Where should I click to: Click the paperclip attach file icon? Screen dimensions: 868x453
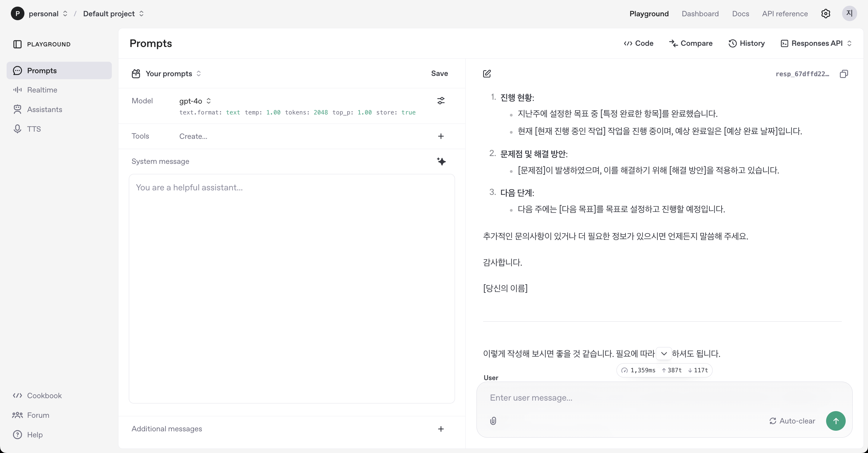[x=493, y=421]
